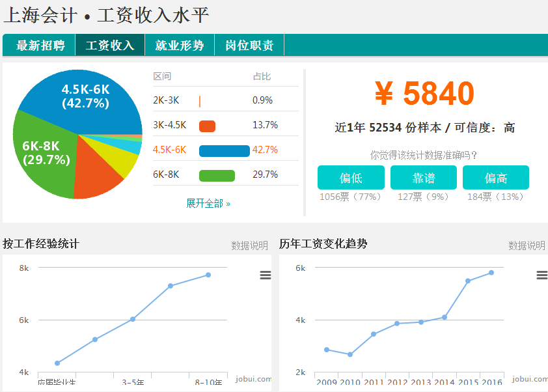
Task: Click the 184票 (13%) vote count
Action: tap(495, 197)
